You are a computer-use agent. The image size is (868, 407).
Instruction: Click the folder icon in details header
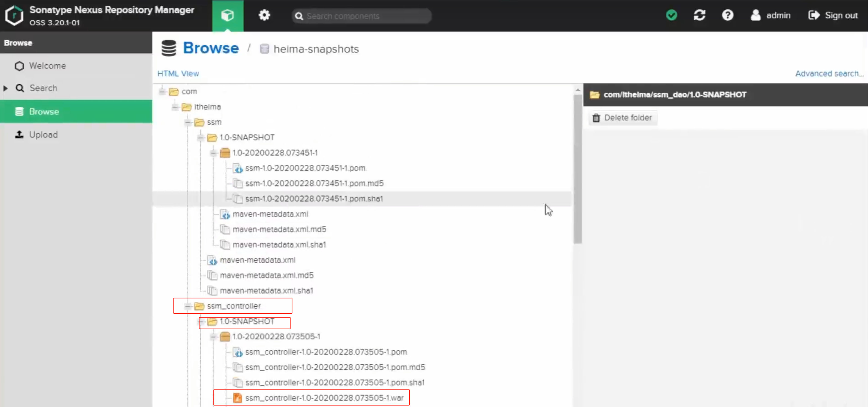(595, 95)
